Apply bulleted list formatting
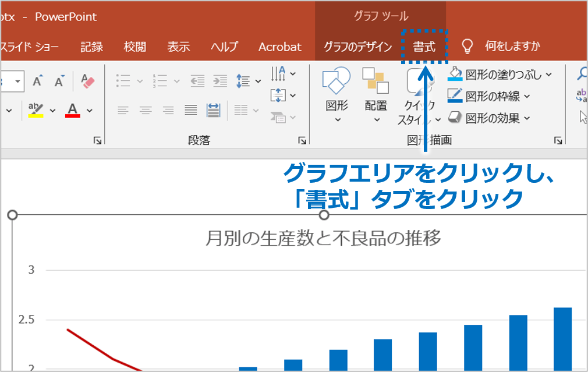This screenshot has width=588, height=372. click(x=123, y=80)
